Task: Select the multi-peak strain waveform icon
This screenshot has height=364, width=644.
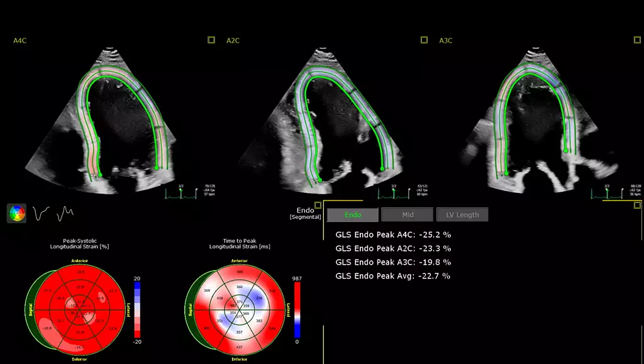Action: click(65, 213)
